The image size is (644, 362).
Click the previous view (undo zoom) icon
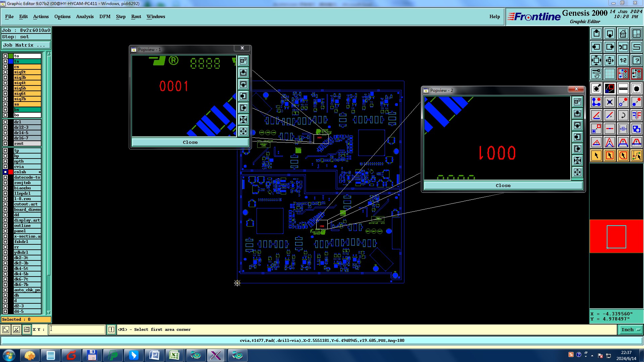(623, 47)
